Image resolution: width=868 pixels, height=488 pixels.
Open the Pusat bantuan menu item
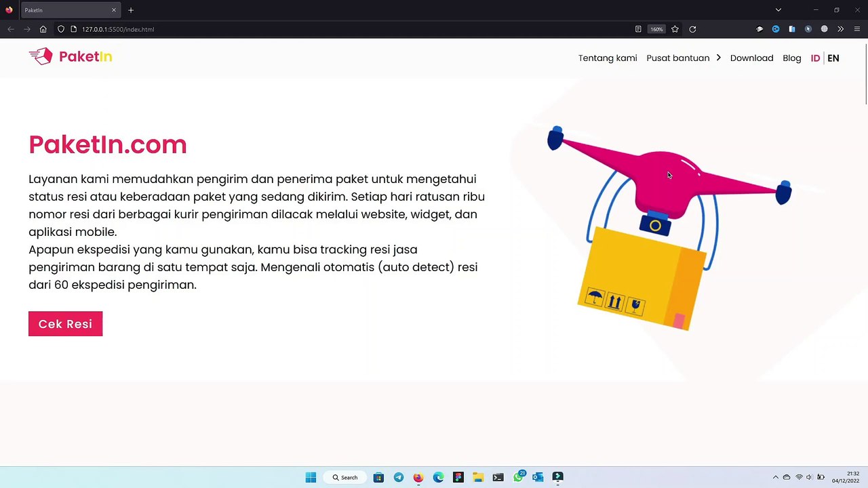[677, 58]
